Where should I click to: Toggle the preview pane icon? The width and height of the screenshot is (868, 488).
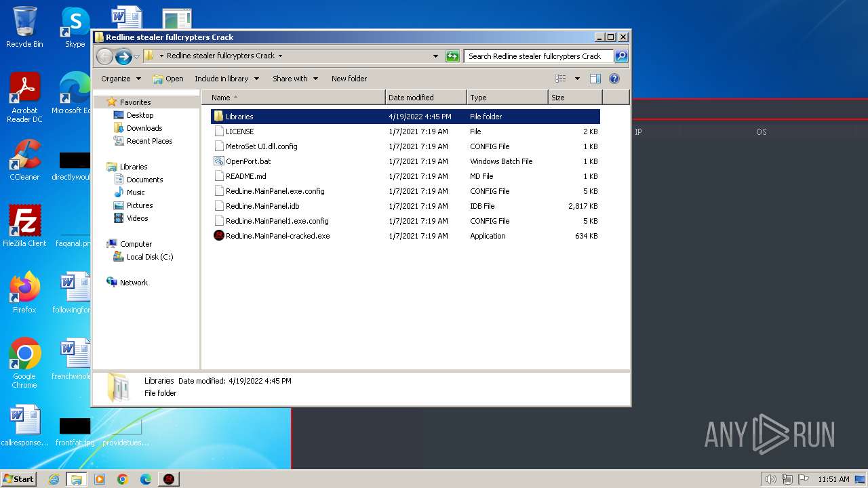point(595,79)
